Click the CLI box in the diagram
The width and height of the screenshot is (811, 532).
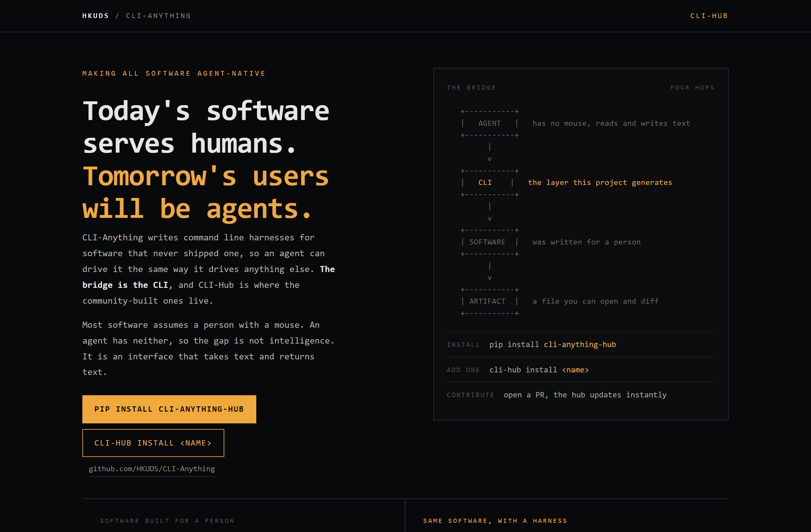click(489, 182)
